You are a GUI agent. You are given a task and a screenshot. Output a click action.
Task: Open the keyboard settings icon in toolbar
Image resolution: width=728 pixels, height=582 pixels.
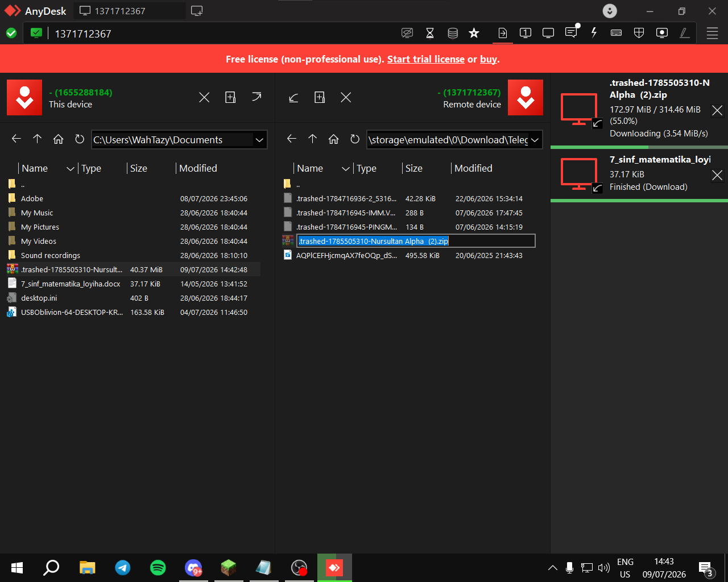tap(616, 33)
